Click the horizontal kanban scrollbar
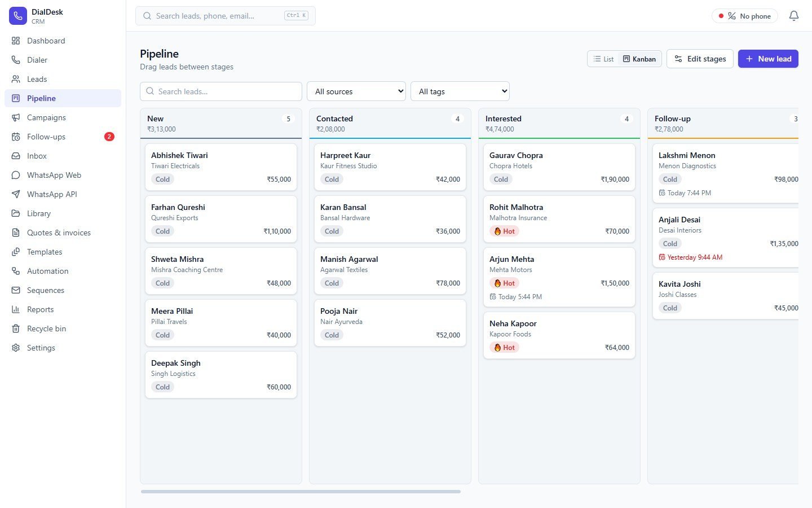The height and width of the screenshot is (508, 812). coord(301,492)
